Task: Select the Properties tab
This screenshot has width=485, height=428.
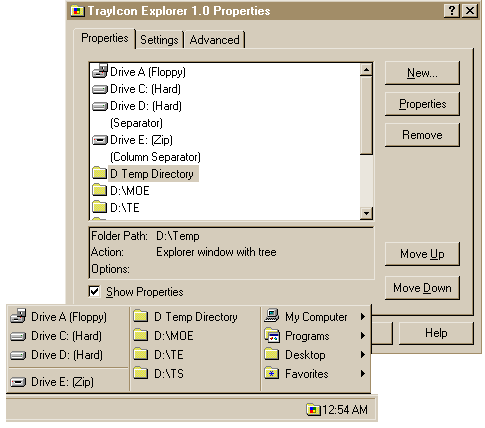Action: point(105,38)
